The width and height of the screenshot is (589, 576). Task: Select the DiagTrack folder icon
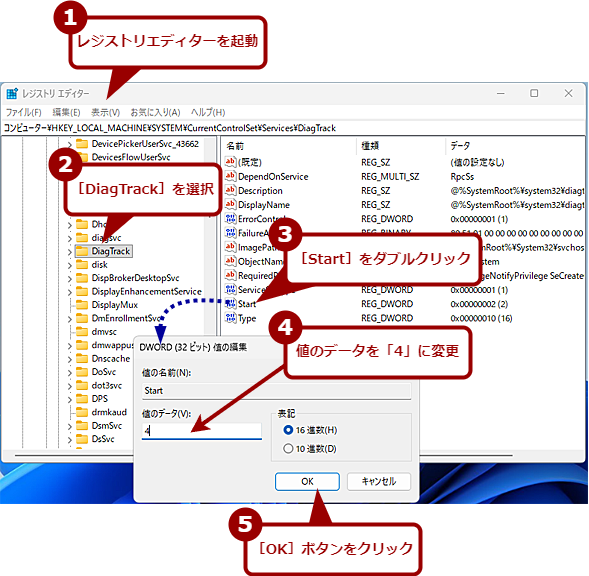tap(82, 251)
